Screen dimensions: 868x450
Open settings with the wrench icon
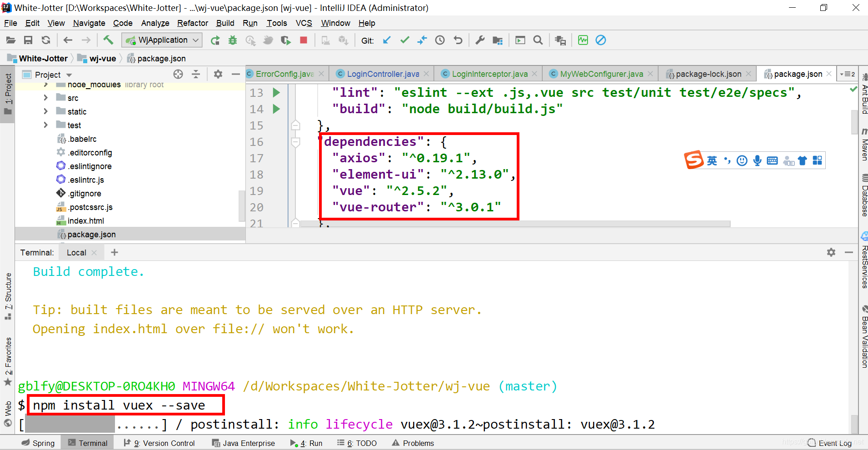tap(480, 40)
